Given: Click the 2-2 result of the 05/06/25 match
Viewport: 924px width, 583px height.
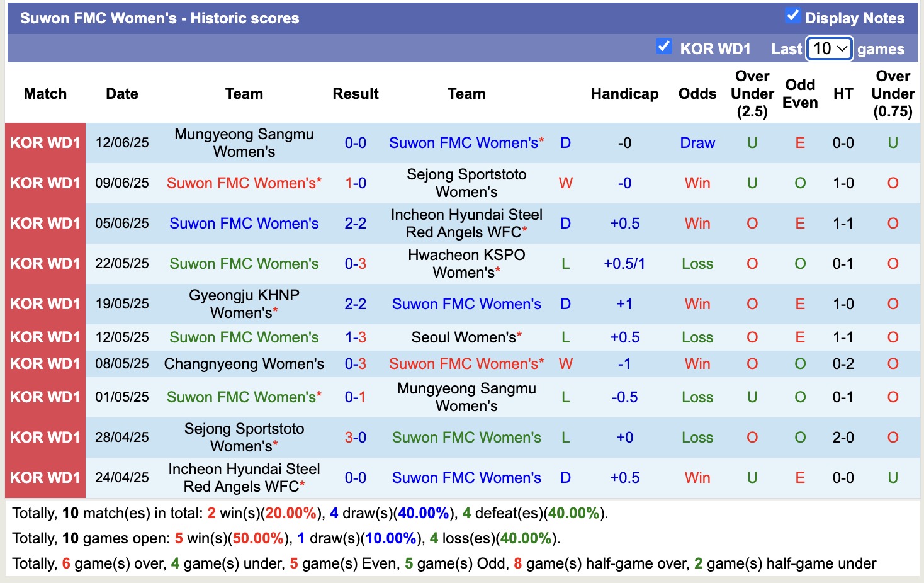Looking at the screenshot, I should pyautogui.click(x=356, y=223).
